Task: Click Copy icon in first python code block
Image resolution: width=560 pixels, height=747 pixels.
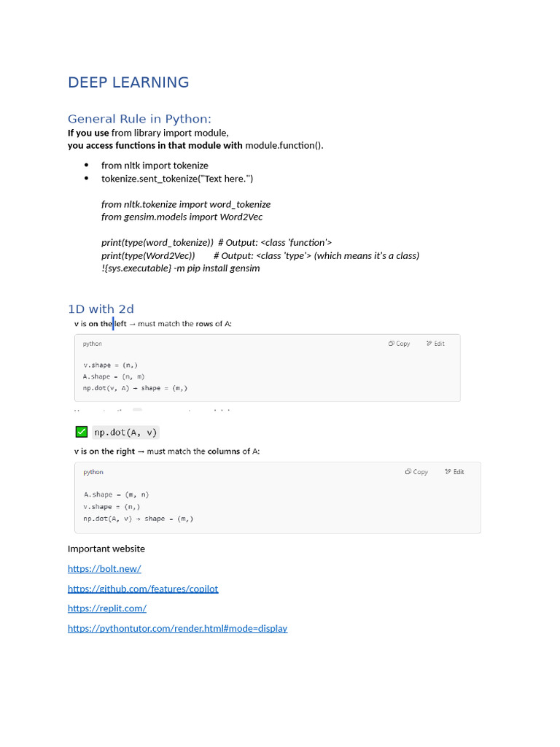Action: [391, 344]
